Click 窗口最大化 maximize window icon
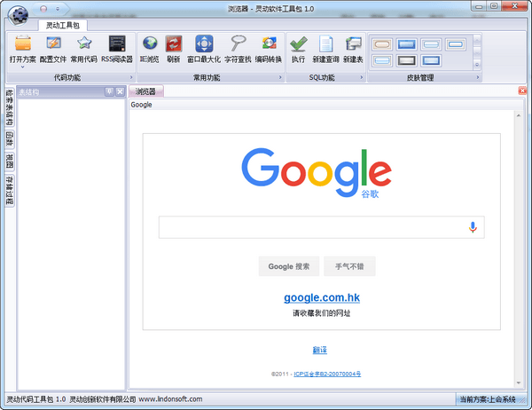This screenshot has height=410, width=532. tap(204, 43)
